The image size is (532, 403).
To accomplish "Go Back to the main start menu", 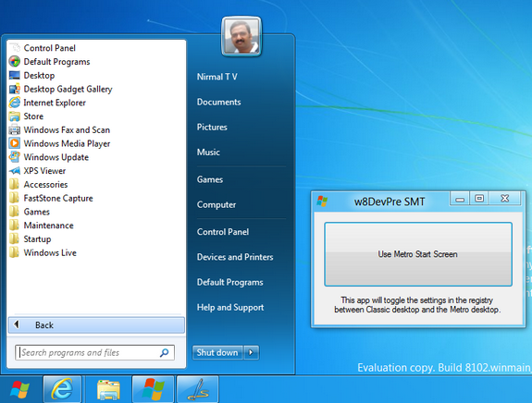I will click(96, 325).
